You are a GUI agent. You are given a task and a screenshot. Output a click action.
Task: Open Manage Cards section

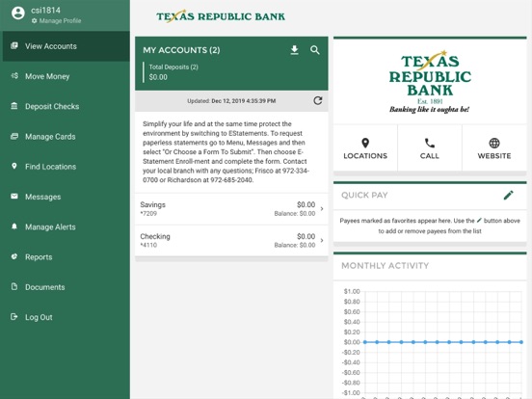coord(66,137)
